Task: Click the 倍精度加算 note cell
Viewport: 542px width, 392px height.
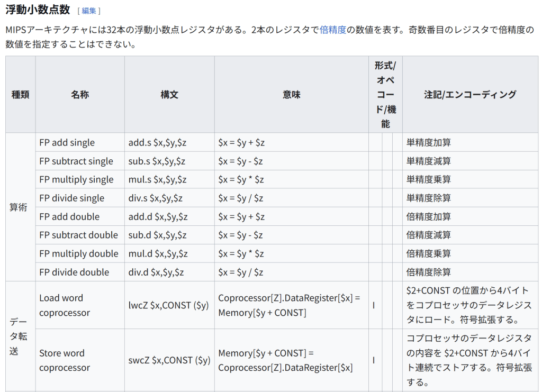Action: click(x=429, y=217)
